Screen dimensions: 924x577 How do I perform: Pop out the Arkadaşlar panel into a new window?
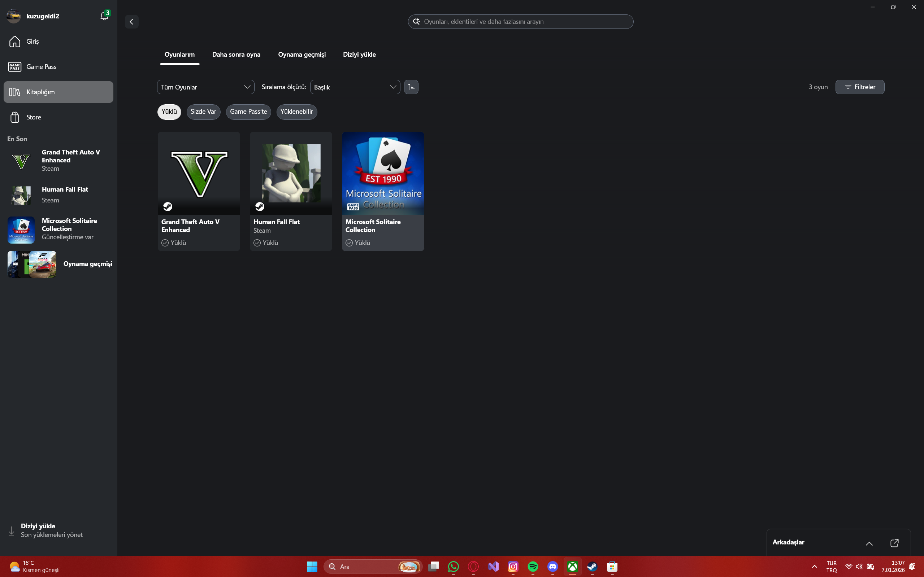(x=894, y=543)
